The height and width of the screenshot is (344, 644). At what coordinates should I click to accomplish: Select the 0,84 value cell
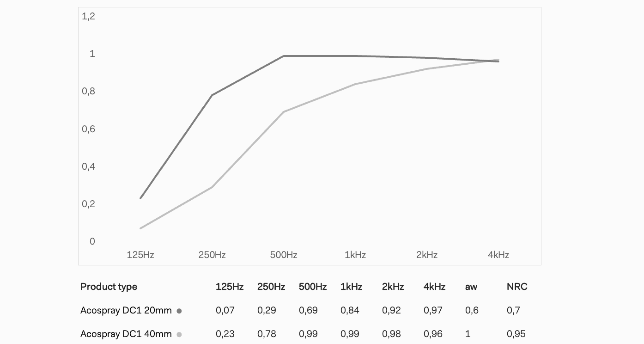350,310
